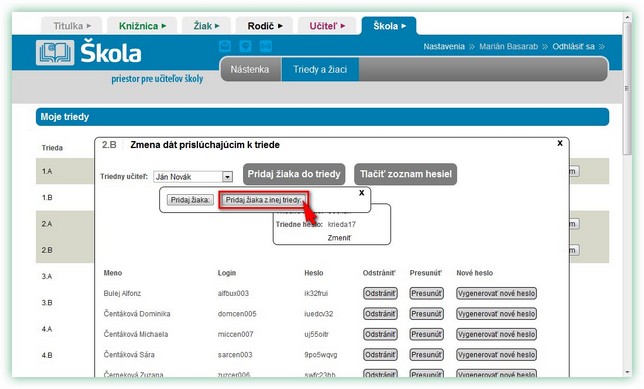Screen dimensions: 644x389
Task: Open the Knižnica tab
Action: pos(142,25)
